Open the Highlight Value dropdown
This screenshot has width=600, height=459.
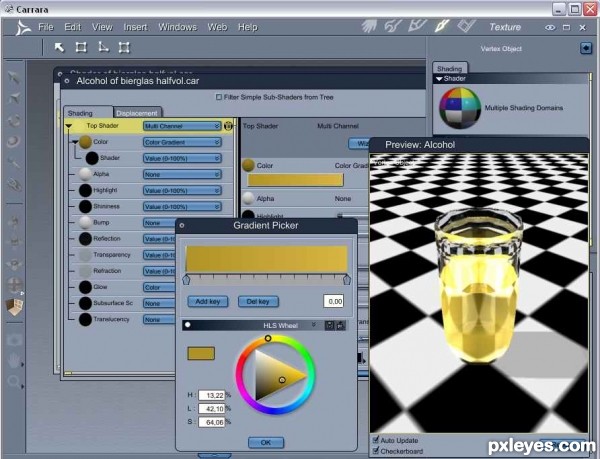(x=182, y=190)
